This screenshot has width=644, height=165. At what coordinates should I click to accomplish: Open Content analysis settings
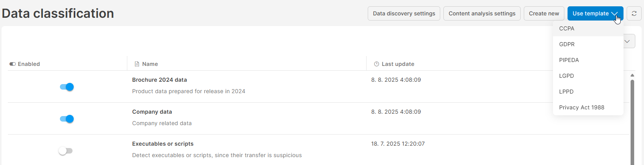482,13
